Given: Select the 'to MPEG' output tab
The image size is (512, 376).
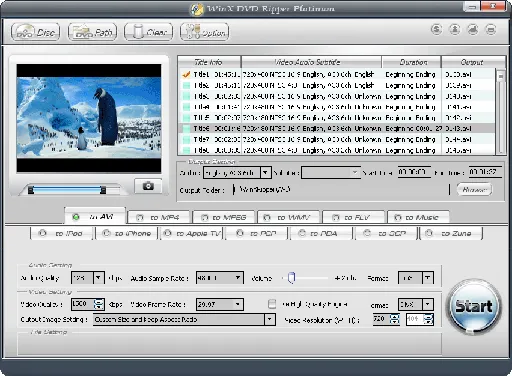Looking at the screenshot, I should coord(224,217).
